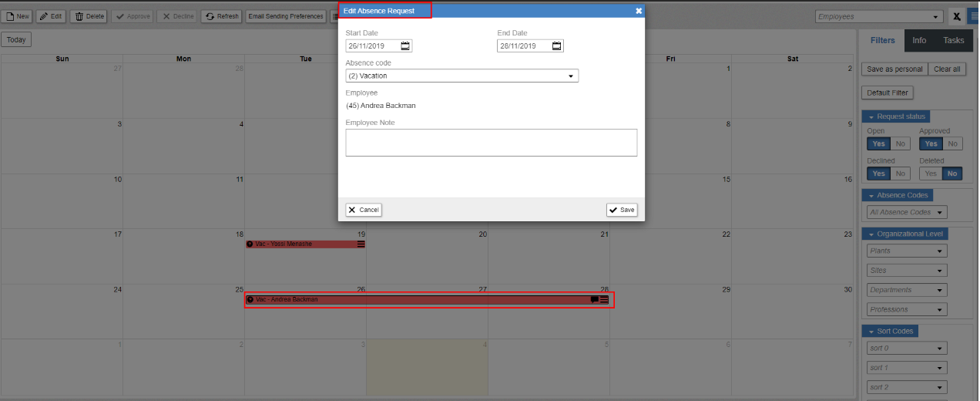
Task: Click the status icon on Andrea Backman's event
Action: [250, 299]
